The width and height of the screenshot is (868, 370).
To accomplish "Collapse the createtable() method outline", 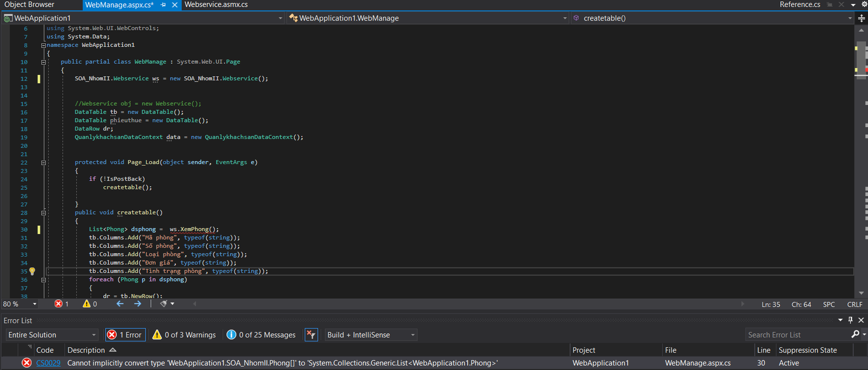I will tap(44, 213).
